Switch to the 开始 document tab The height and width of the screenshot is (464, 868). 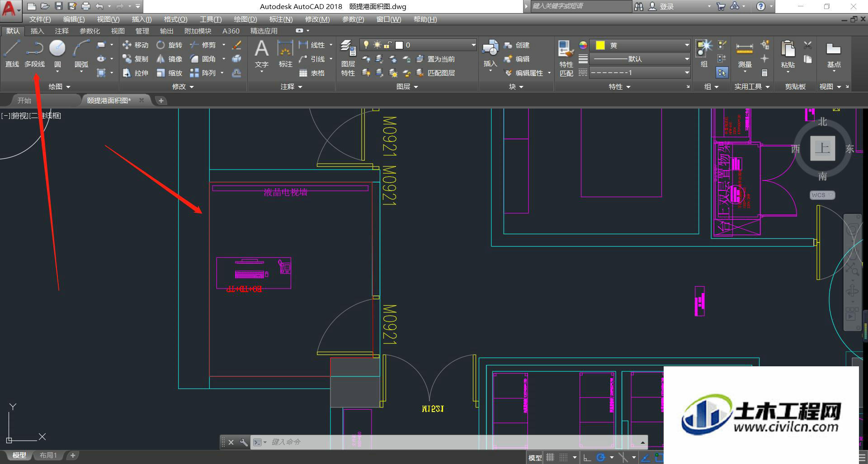click(x=24, y=100)
